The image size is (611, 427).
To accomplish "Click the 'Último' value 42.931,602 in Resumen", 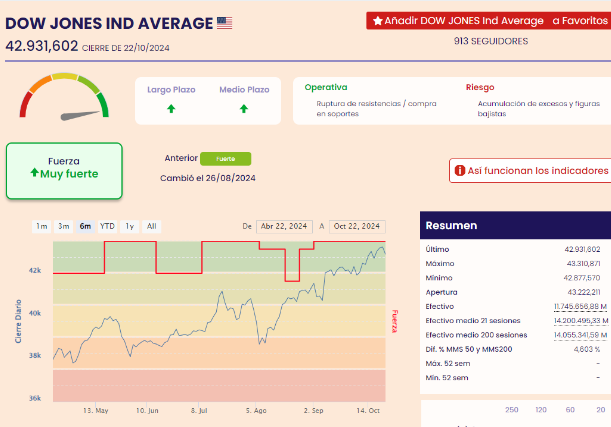I will coord(582,249).
